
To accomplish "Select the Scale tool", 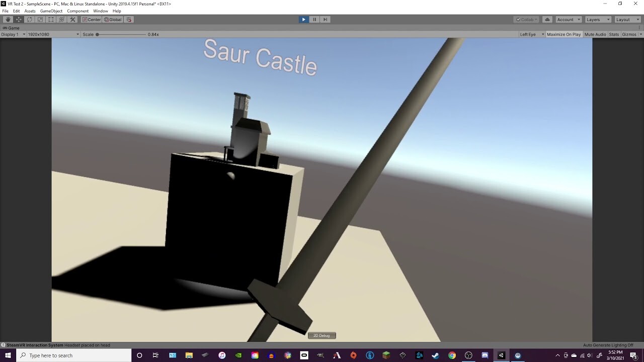I will pos(40,19).
